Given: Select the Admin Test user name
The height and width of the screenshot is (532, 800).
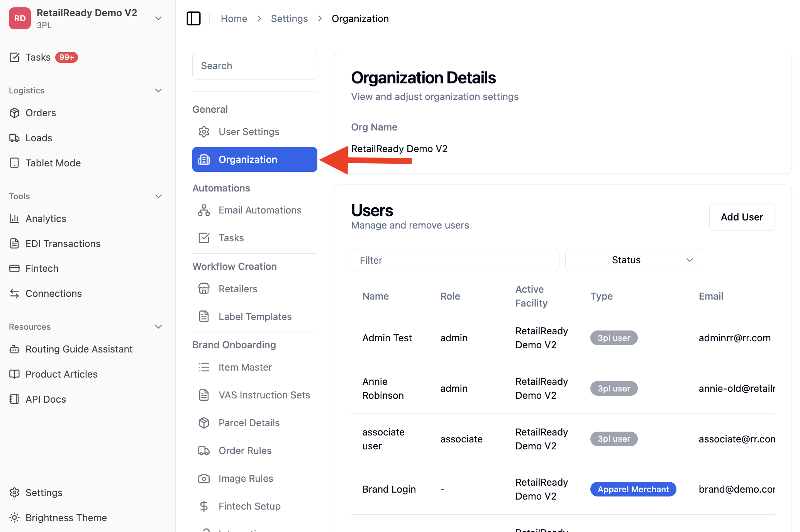Looking at the screenshot, I should [x=387, y=338].
